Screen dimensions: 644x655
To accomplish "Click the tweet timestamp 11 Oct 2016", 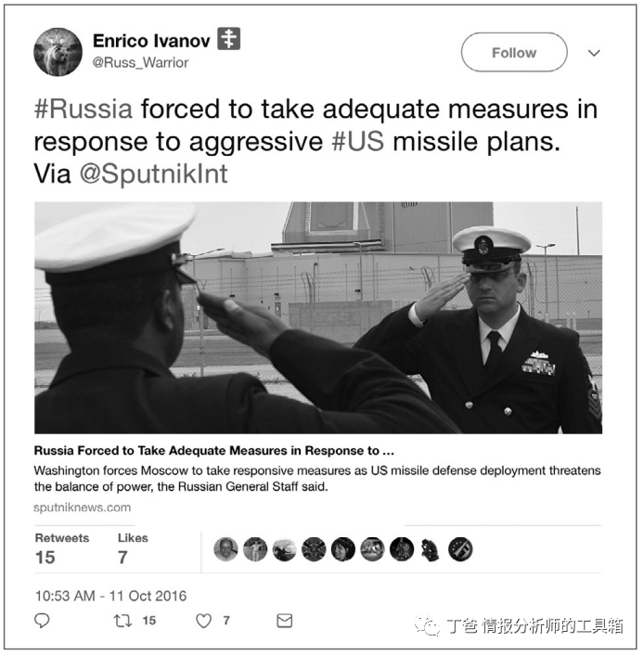I will [x=110, y=596].
